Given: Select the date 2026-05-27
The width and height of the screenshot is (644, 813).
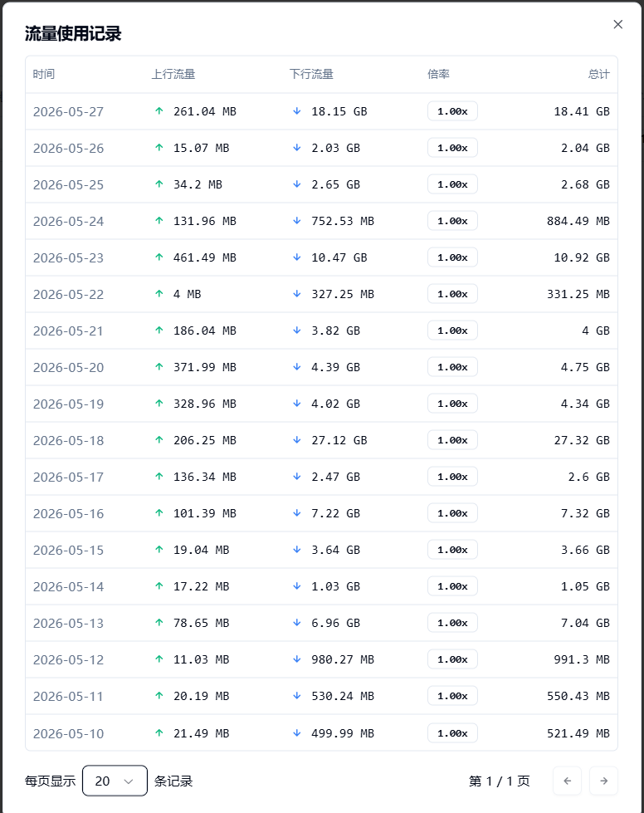Looking at the screenshot, I should pos(68,111).
